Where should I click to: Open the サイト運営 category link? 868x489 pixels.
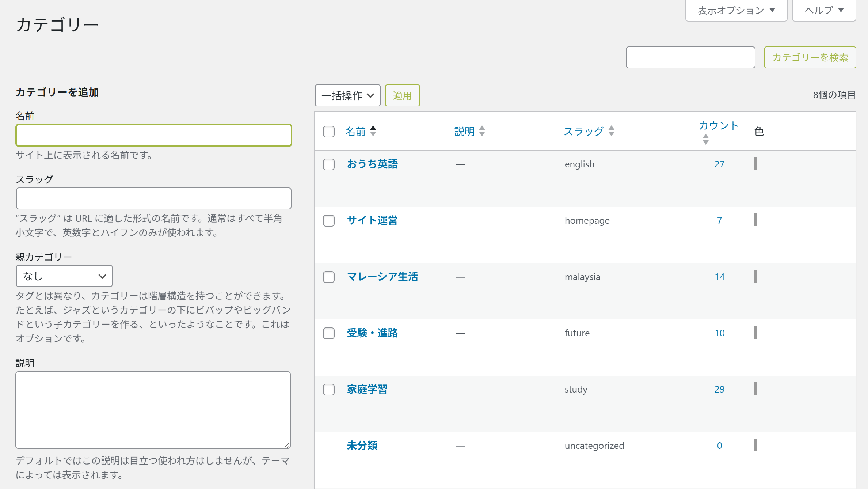pos(372,220)
